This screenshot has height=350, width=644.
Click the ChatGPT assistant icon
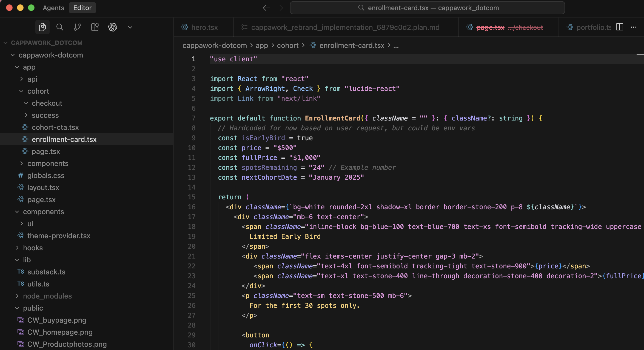(113, 27)
